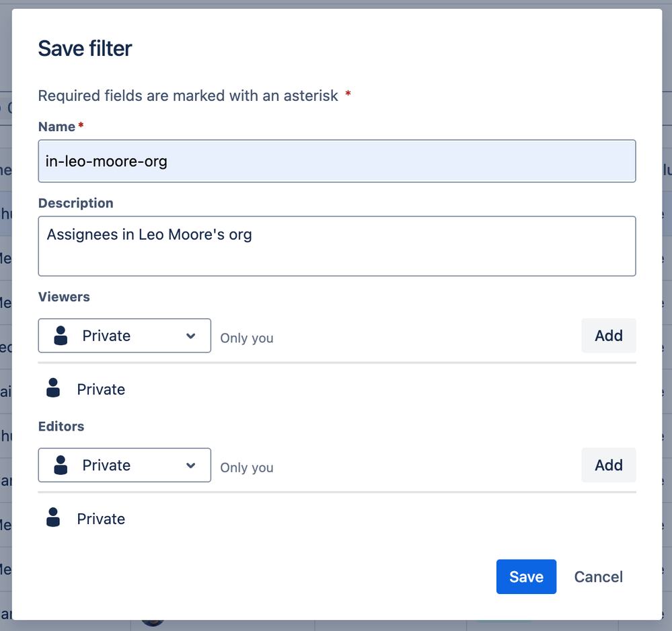Click the person icon in the Editors dropdown
The width and height of the screenshot is (672, 631).
pos(61,465)
